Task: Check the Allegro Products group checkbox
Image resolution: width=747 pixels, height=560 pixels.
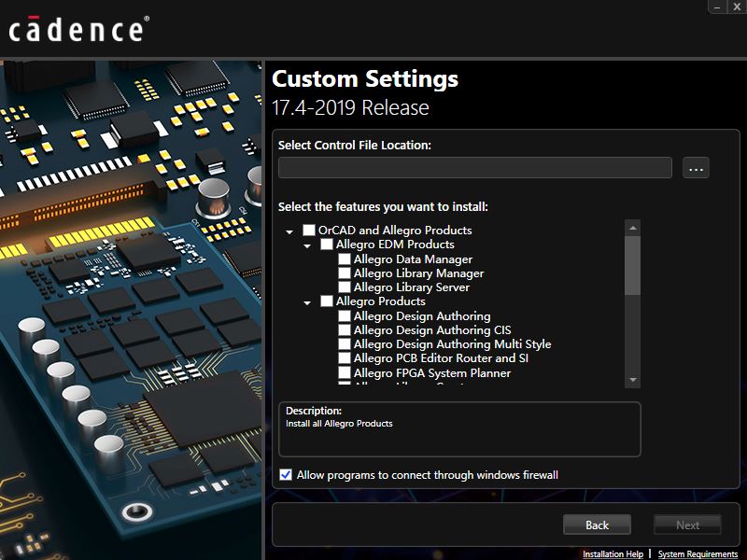Action: [x=326, y=301]
